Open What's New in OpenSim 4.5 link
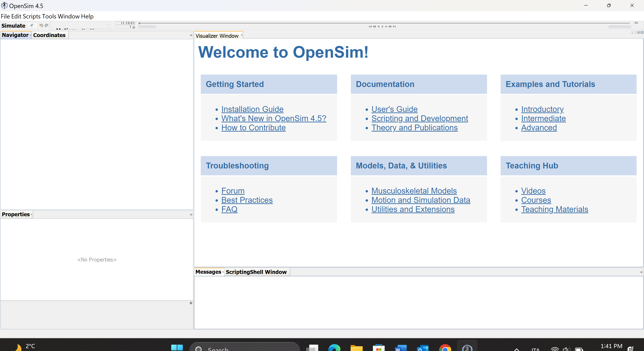644x351 pixels. coord(274,118)
